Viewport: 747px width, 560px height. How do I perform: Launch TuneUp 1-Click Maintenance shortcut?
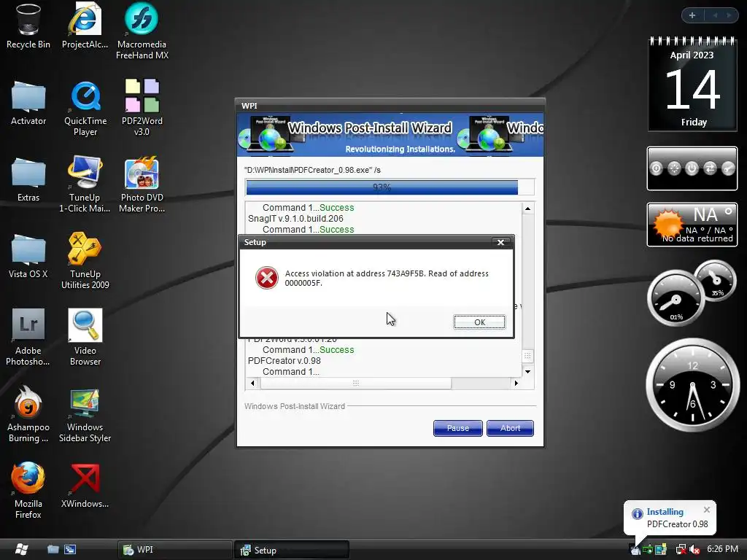click(85, 184)
